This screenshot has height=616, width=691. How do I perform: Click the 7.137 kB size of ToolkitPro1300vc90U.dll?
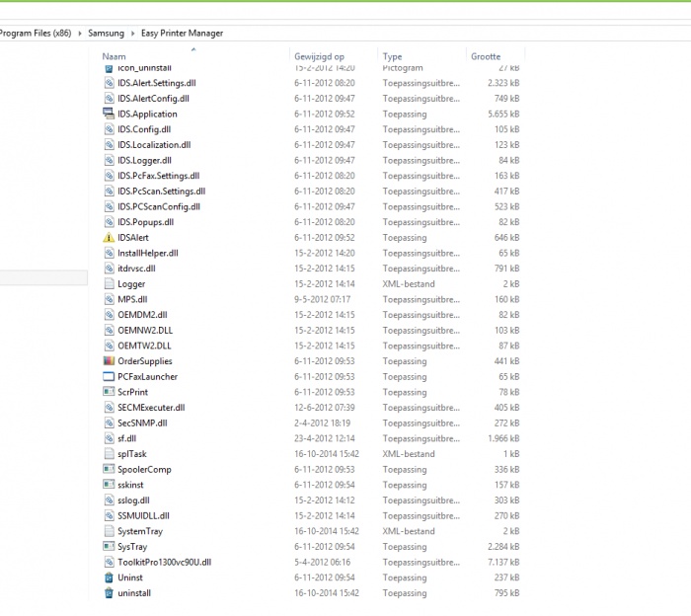coord(503,562)
